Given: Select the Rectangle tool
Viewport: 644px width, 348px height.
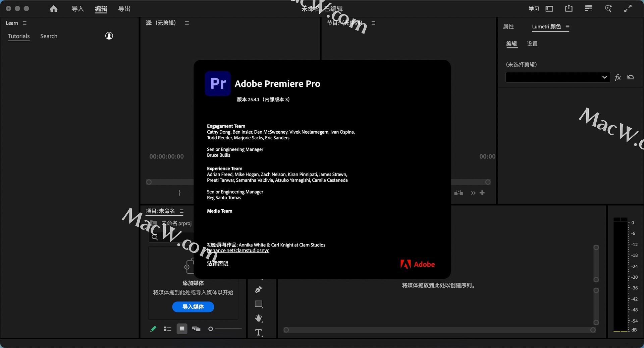Looking at the screenshot, I should tap(259, 304).
